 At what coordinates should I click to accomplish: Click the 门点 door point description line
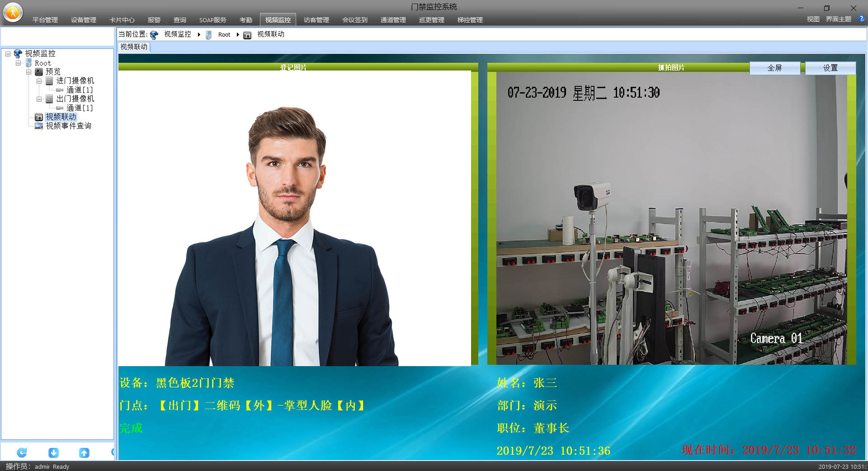[243, 405]
